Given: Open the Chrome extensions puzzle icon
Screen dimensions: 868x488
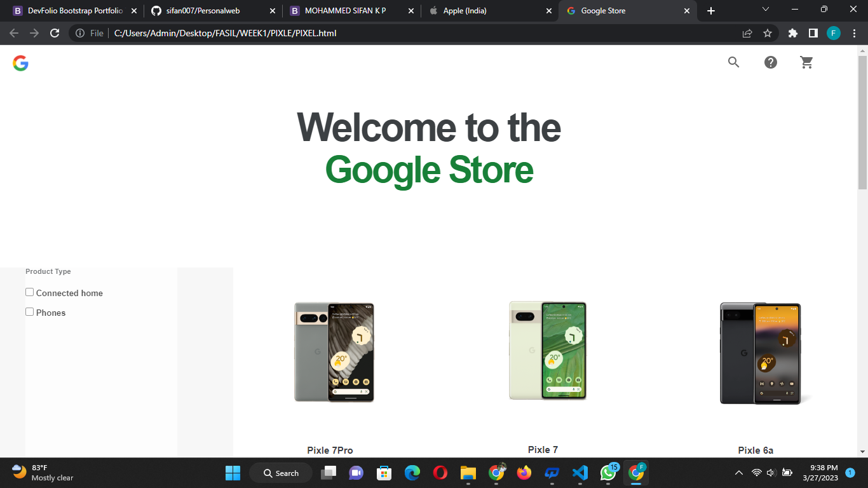Looking at the screenshot, I should click(792, 33).
